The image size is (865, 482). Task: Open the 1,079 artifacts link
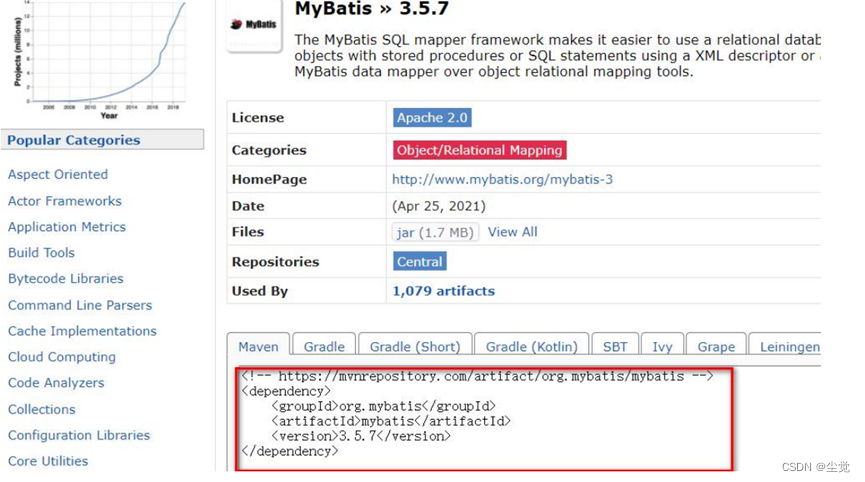tap(443, 291)
